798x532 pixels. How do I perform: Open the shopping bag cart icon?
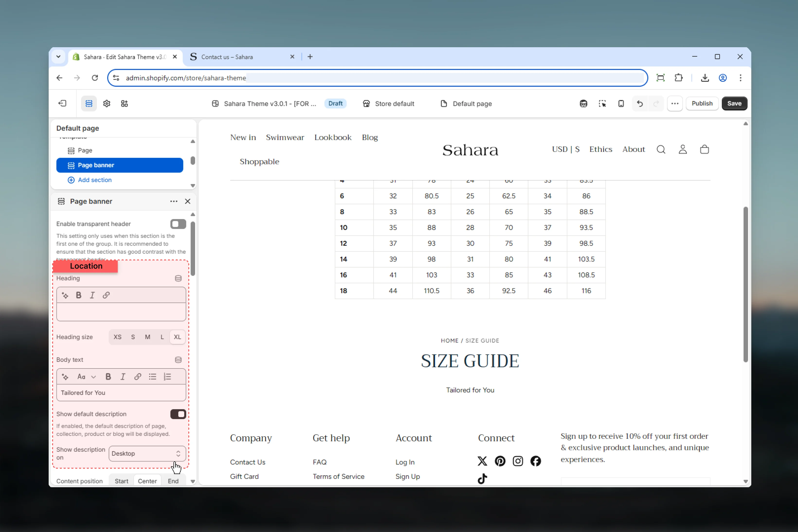704,149
